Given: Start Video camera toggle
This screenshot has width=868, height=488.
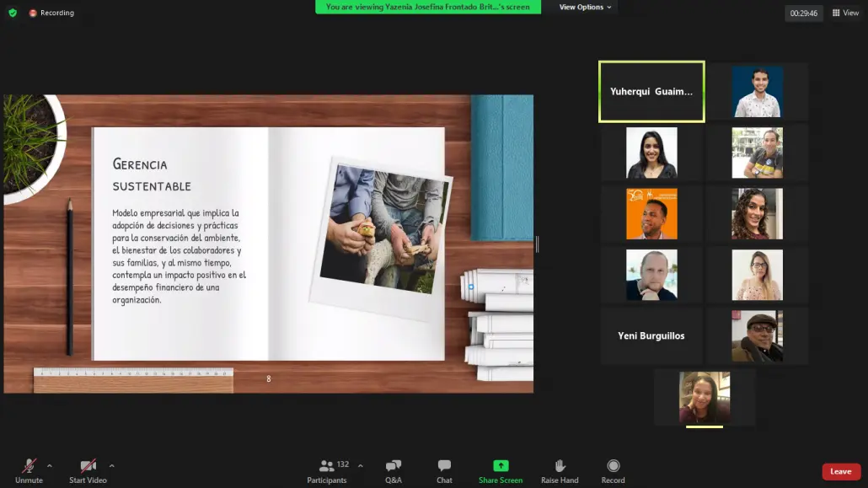Looking at the screenshot, I should click(x=88, y=471).
